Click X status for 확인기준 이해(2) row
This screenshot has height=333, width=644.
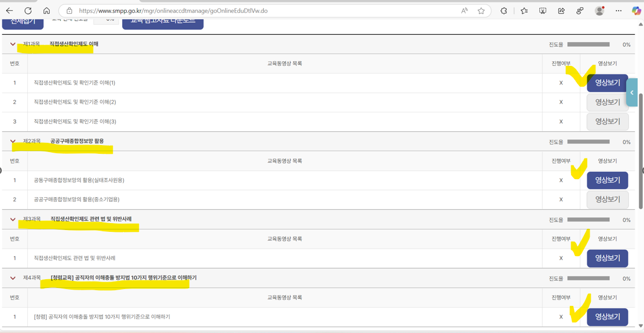(x=561, y=102)
